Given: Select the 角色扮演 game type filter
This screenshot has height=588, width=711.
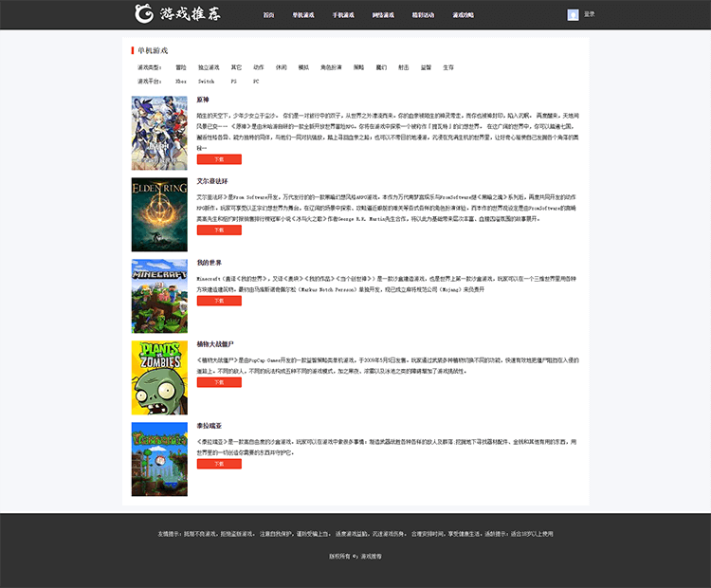Looking at the screenshot, I should (331, 67).
